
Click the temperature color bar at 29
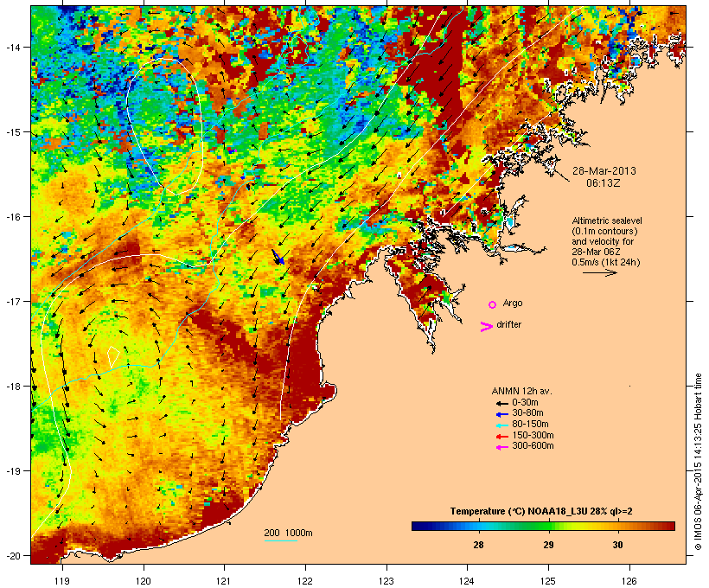pos(548,526)
